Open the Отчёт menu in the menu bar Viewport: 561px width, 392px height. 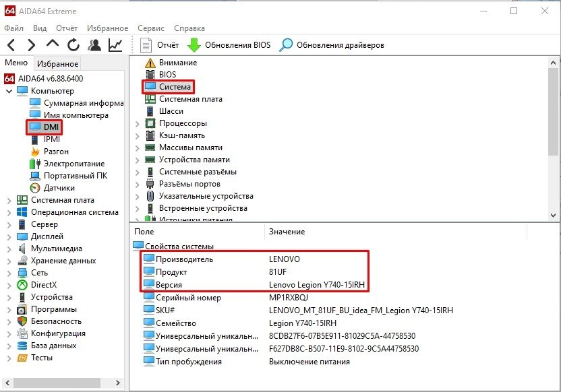point(67,28)
